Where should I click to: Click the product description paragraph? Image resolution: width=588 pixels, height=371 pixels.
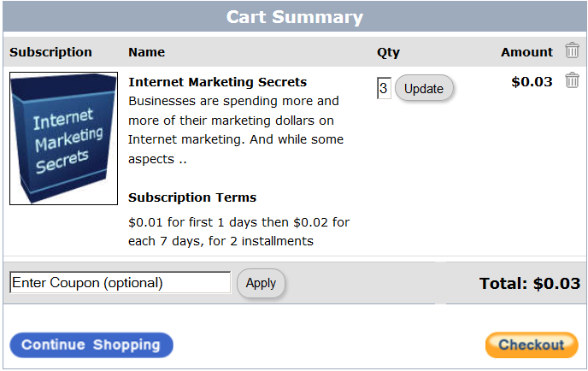point(236,130)
